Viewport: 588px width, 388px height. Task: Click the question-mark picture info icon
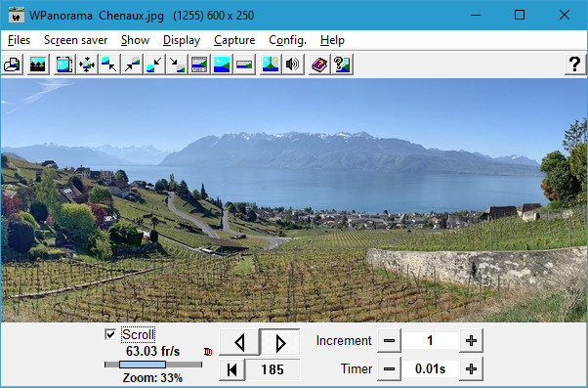pyautogui.click(x=343, y=65)
